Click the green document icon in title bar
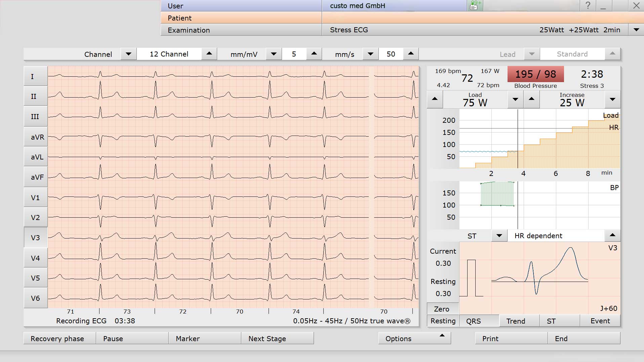644x362 pixels. pos(475,5)
